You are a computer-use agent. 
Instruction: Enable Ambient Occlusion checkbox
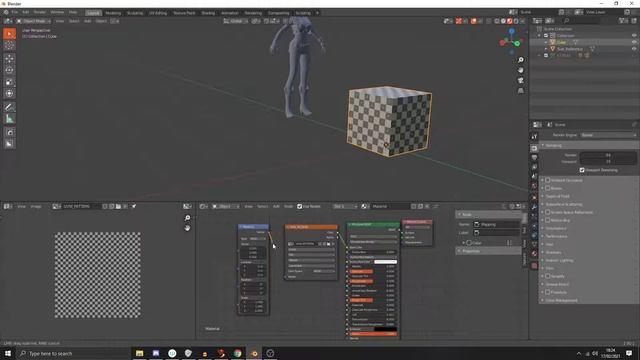(548, 180)
